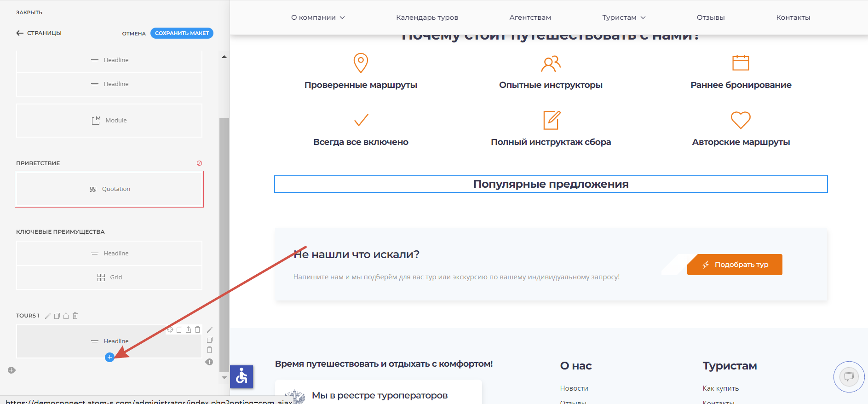
Task: Expand the О компании dropdown menu
Action: [x=318, y=17]
